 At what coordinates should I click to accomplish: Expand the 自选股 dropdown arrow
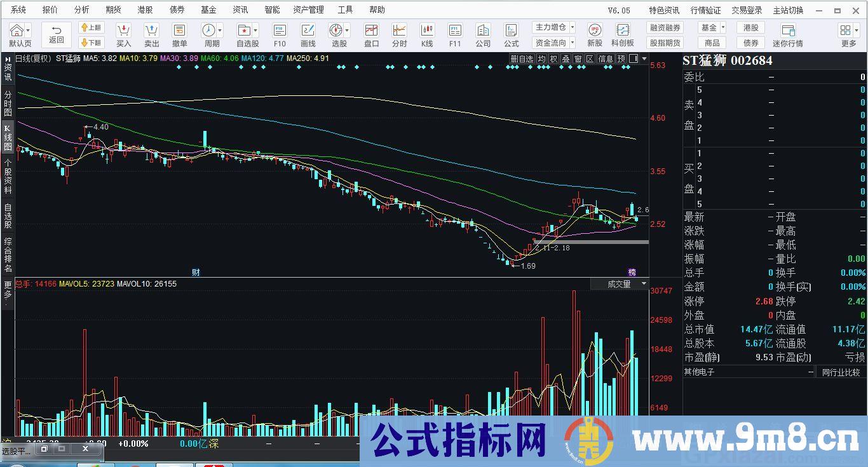pos(255,30)
